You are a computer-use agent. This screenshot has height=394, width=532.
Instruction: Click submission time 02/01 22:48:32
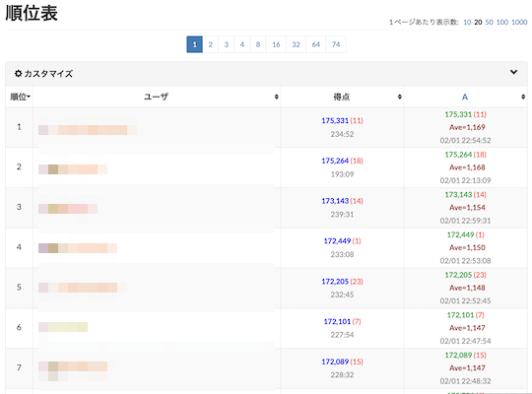pos(465,381)
